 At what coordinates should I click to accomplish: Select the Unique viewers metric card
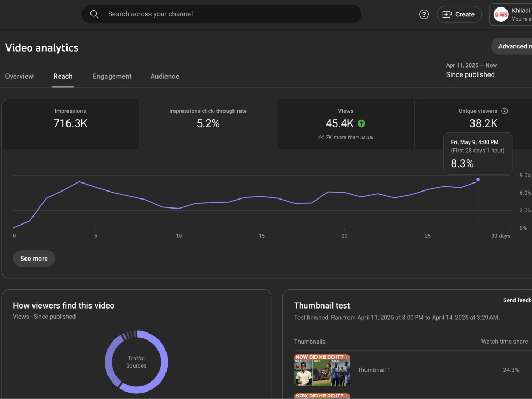(x=473, y=124)
